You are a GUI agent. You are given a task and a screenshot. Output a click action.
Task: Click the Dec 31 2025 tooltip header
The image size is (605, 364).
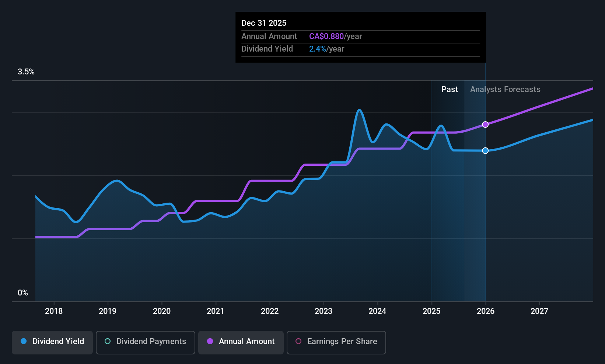(264, 23)
